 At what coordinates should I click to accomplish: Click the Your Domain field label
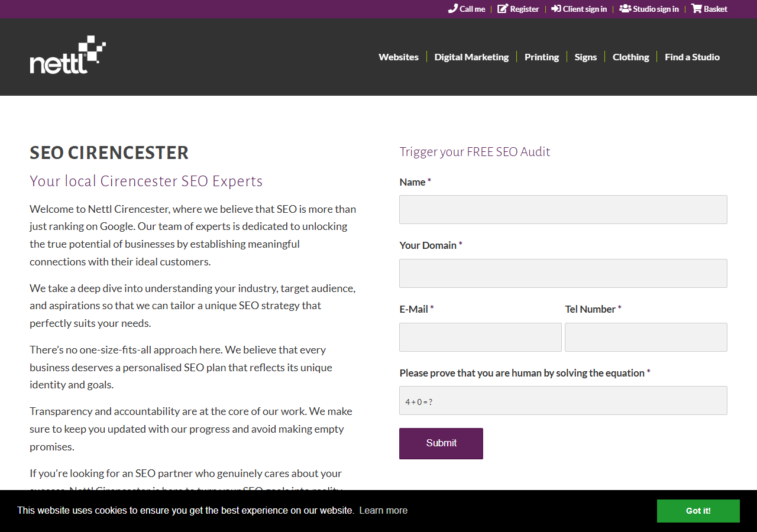pos(431,245)
